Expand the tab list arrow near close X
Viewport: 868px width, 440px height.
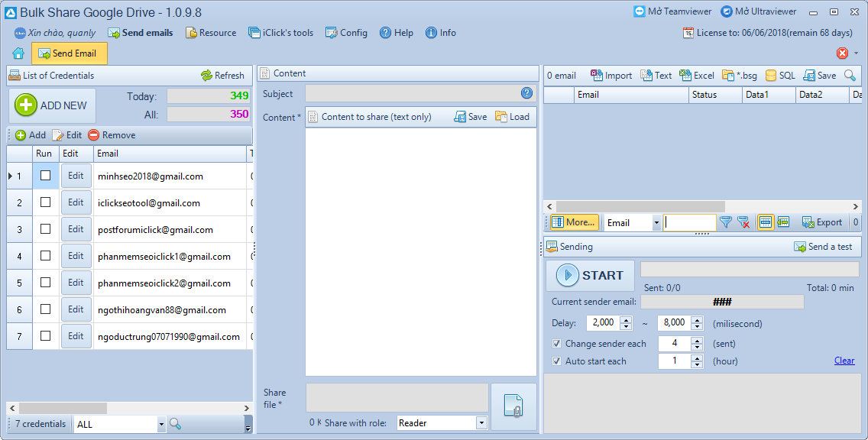point(857,53)
